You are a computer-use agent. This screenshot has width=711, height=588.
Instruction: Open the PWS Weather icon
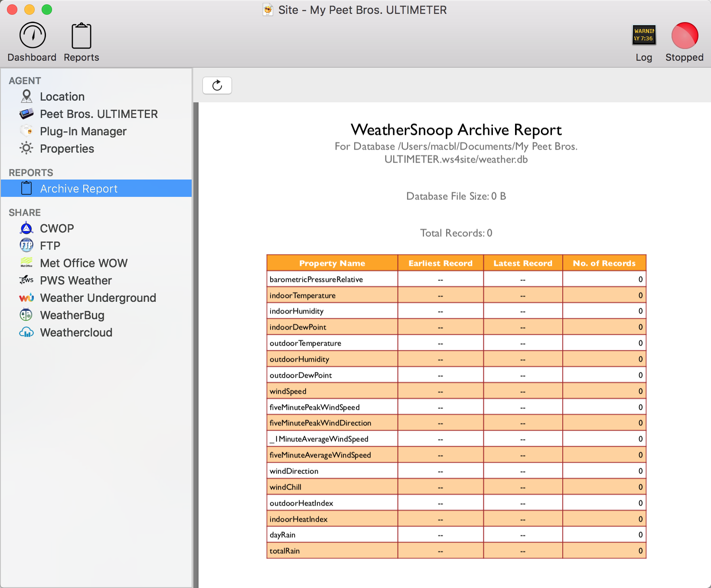pos(26,280)
